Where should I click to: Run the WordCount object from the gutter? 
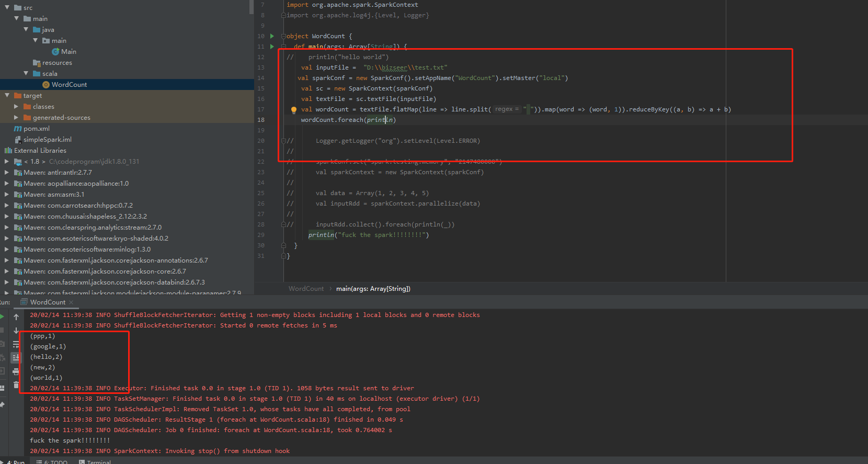point(272,36)
